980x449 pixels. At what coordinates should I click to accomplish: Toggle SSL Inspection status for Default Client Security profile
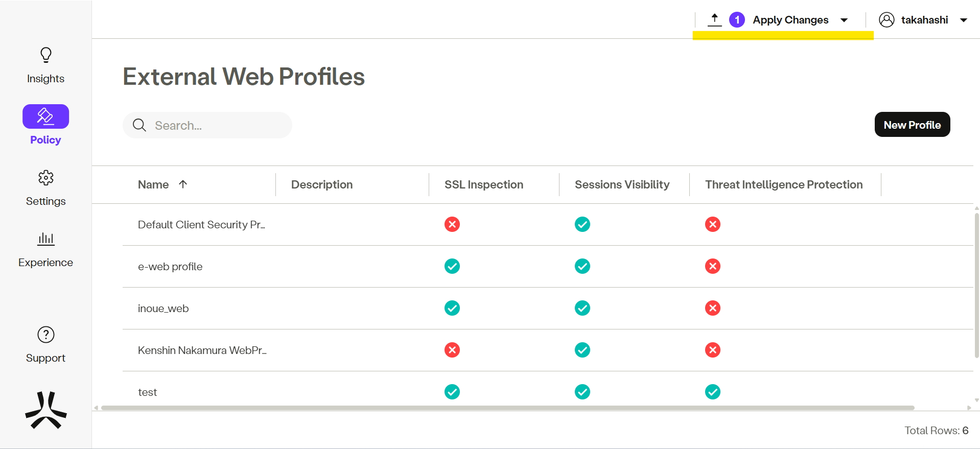tap(452, 224)
